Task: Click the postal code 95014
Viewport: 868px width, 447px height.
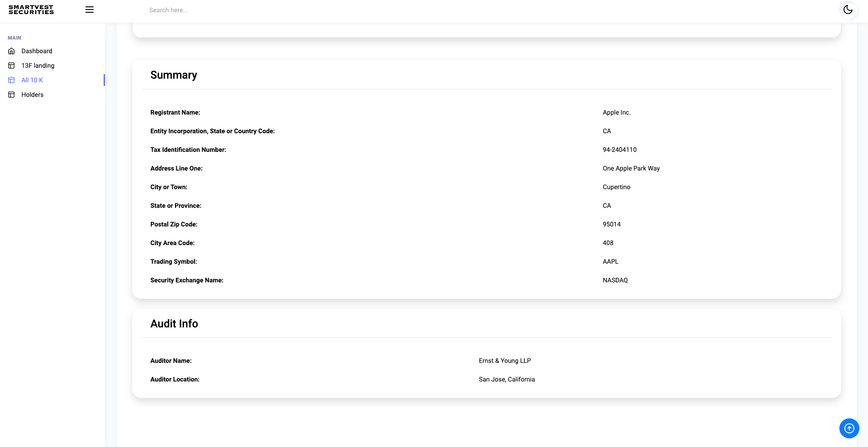Action: click(611, 224)
